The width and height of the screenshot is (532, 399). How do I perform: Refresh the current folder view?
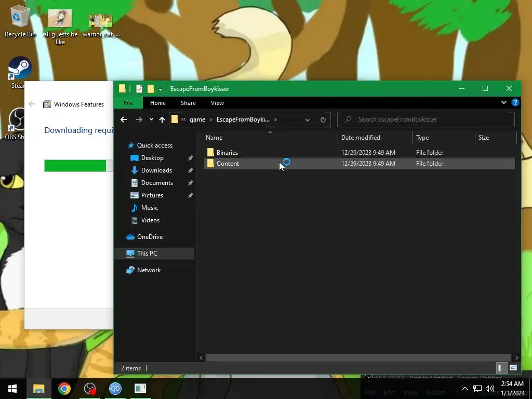click(323, 119)
